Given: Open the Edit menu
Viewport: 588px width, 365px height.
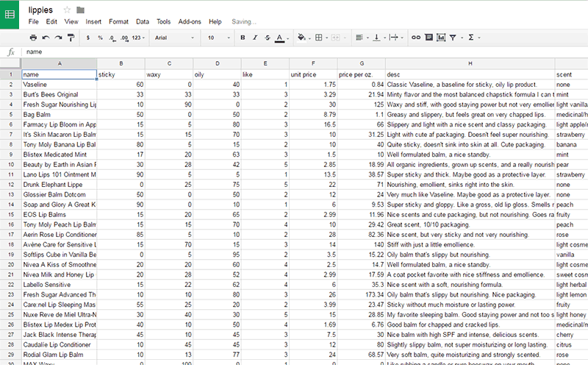Looking at the screenshot, I should pyautogui.click(x=51, y=22).
